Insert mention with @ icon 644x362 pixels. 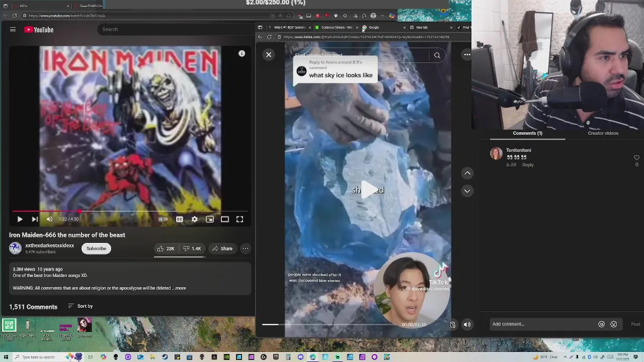point(601,324)
